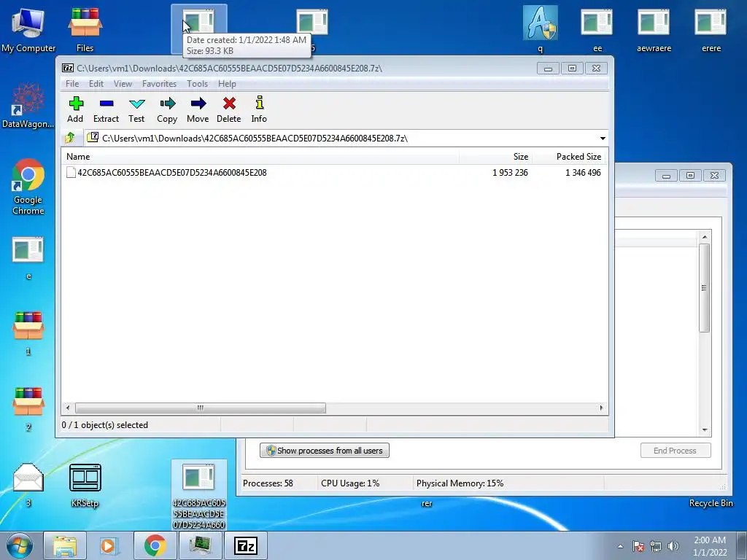Click the Add button in 7-Zip toolbar
The image size is (747, 560).
coord(75,109)
